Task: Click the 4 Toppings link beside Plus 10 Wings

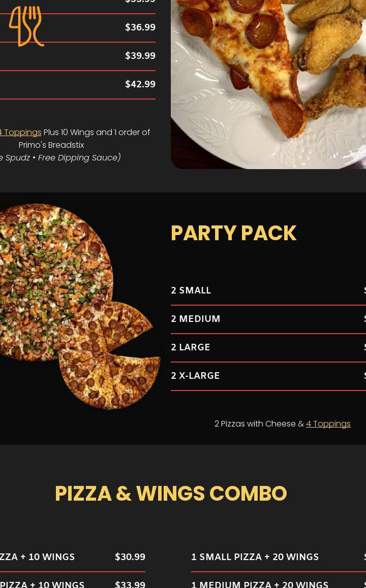Action: click(21, 132)
